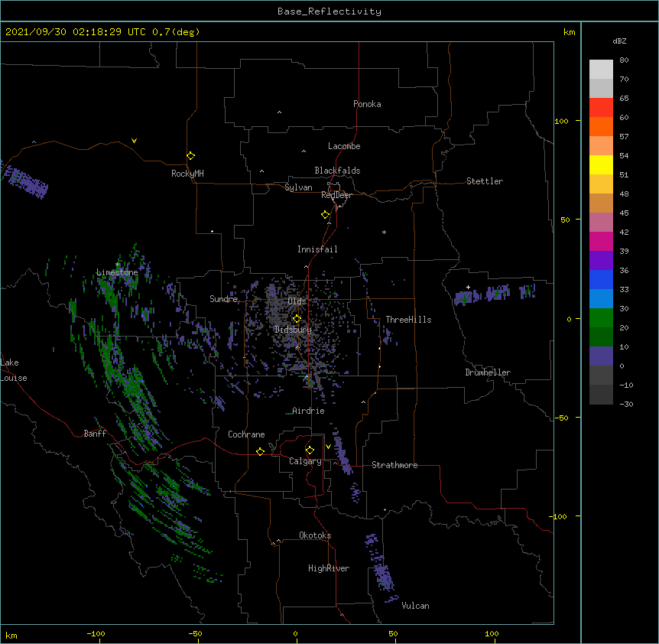Image resolution: width=659 pixels, height=644 pixels.
Task: Click the Stettler city label
Action: click(x=485, y=181)
